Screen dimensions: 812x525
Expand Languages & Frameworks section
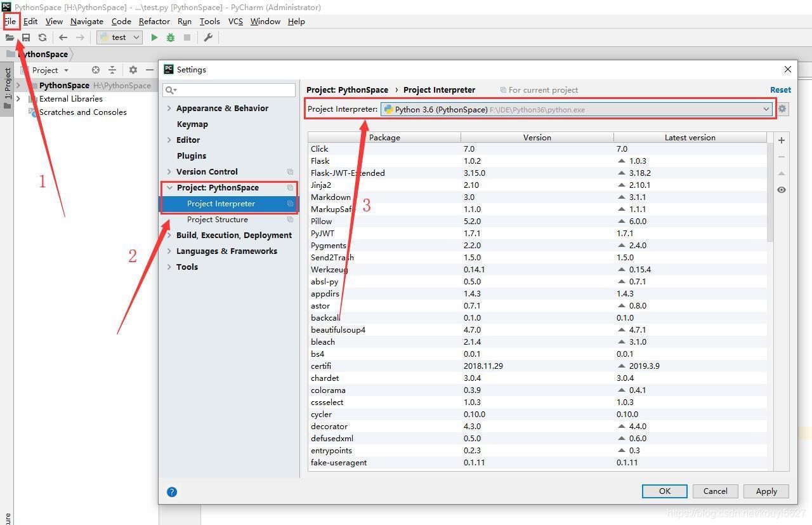pyautogui.click(x=169, y=251)
